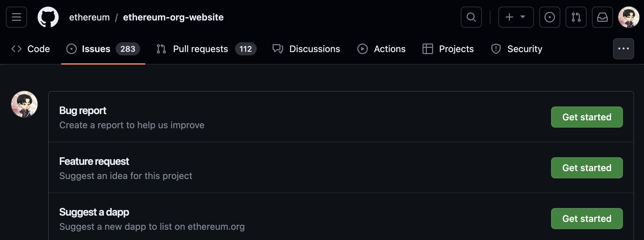Click the pull requests icon in the header

tap(576, 17)
